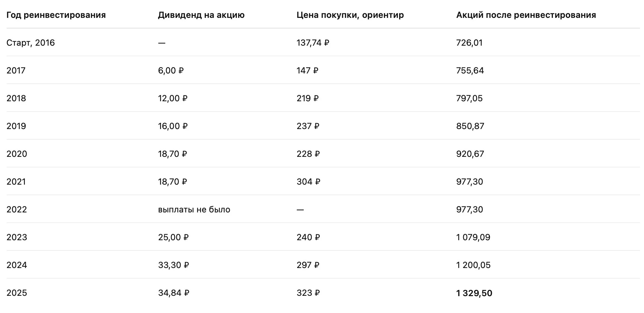Screen dimensions: 644x313
Task: Click the 'Цена покупки, ориентир' column header
Action: [350, 15]
